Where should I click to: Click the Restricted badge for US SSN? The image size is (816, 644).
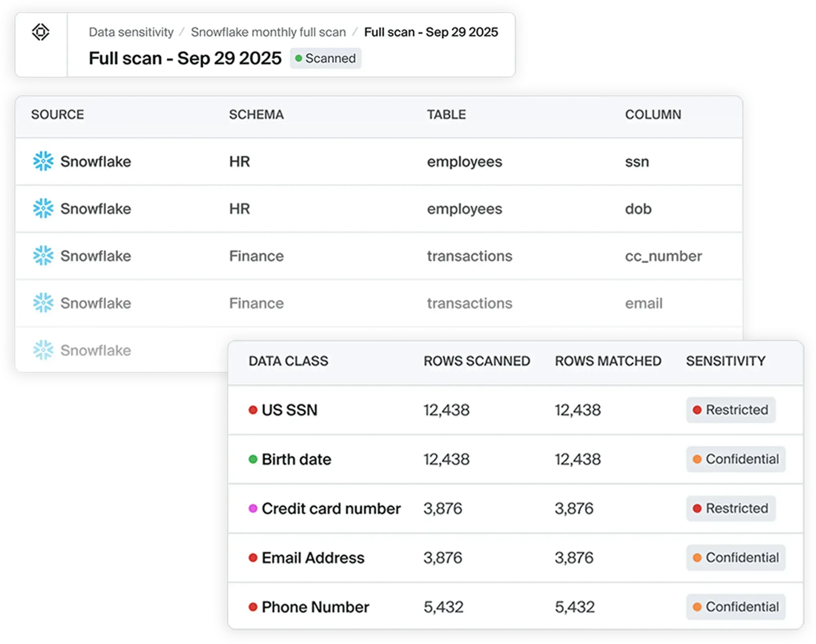coord(731,410)
